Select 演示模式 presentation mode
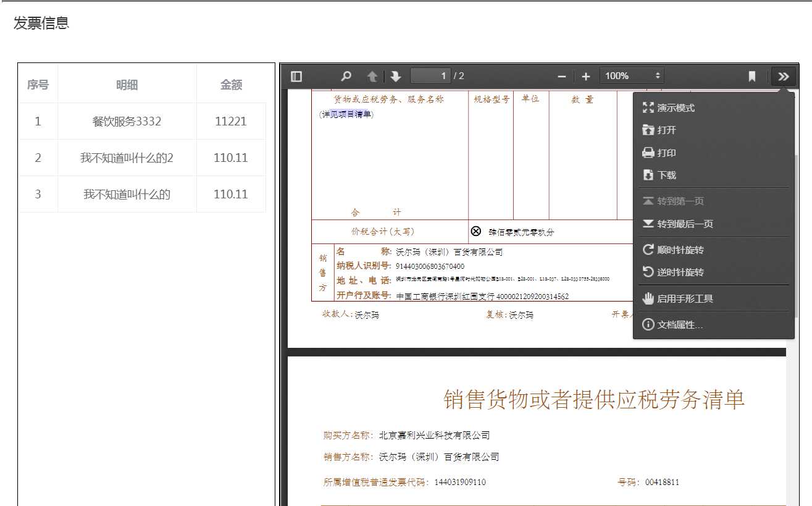The height and width of the screenshot is (506, 812). coord(713,108)
